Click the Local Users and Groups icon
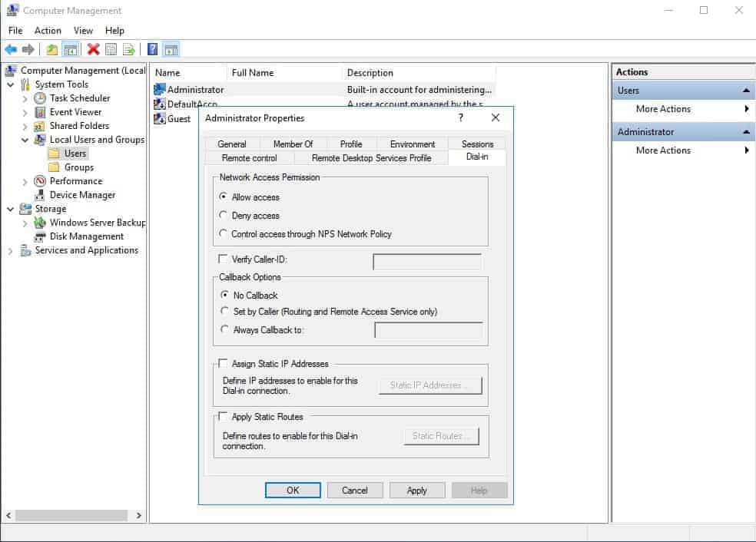The height and width of the screenshot is (542, 756). 40,140
